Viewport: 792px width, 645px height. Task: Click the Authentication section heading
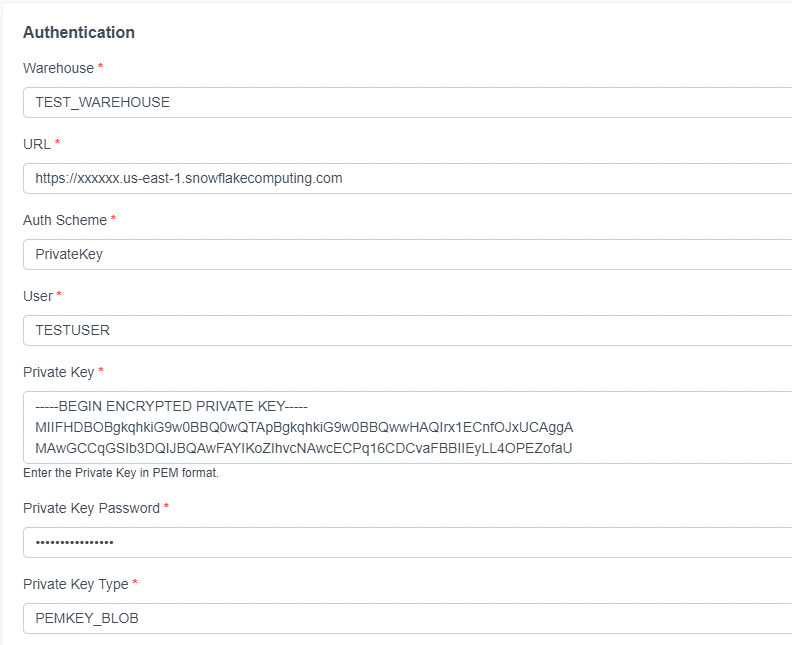point(79,32)
